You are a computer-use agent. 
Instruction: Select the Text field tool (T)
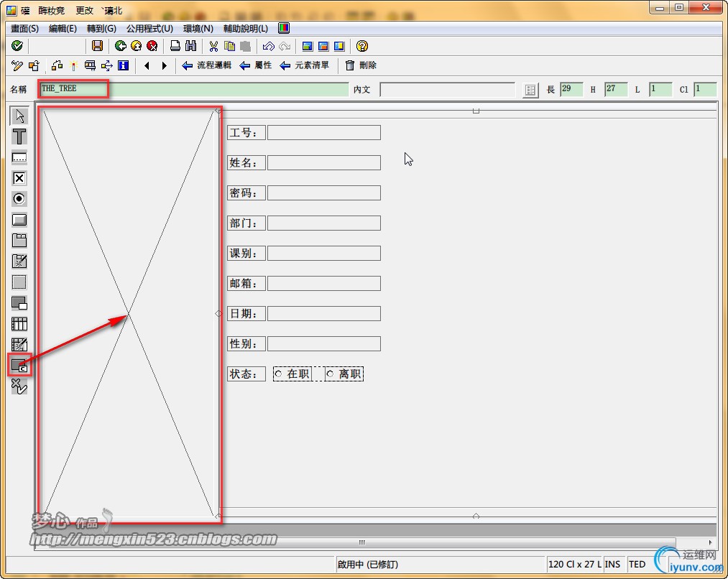pos(19,136)
